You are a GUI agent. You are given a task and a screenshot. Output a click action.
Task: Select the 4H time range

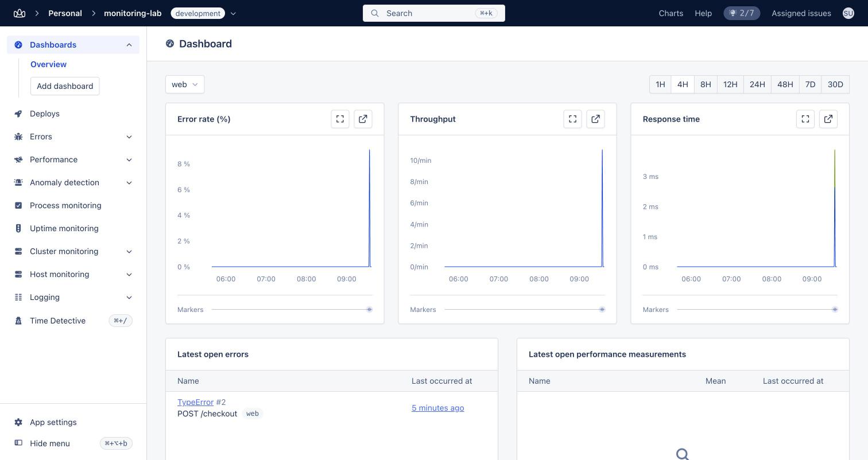click(x=683, y=84)
